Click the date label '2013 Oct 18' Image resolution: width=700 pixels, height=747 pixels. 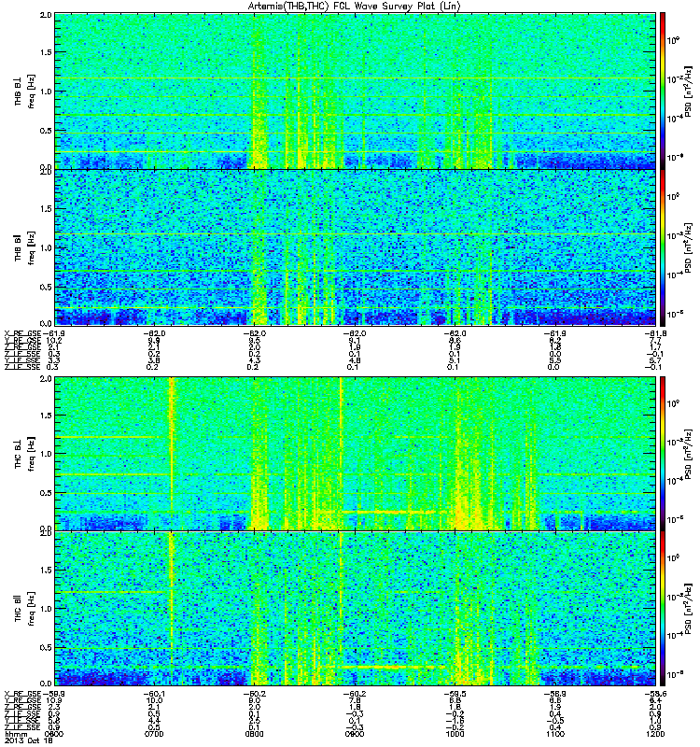tap(28, 740)
